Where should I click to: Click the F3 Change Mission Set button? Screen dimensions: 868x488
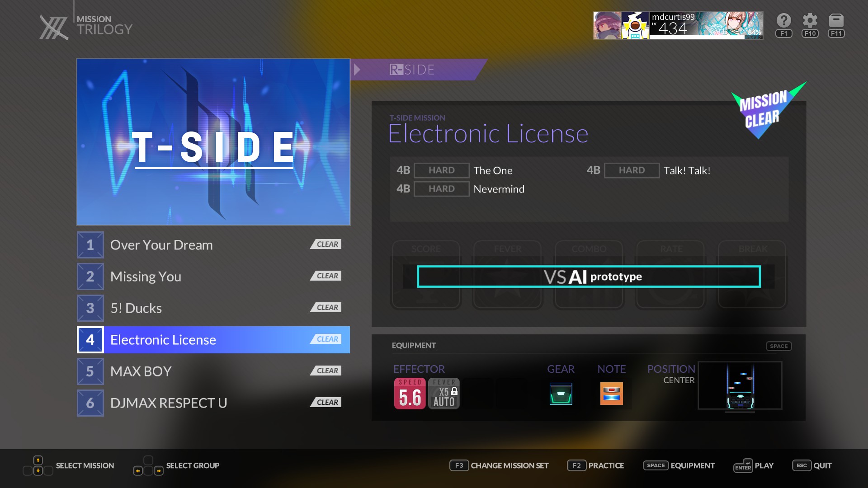[x=499, y=465]
